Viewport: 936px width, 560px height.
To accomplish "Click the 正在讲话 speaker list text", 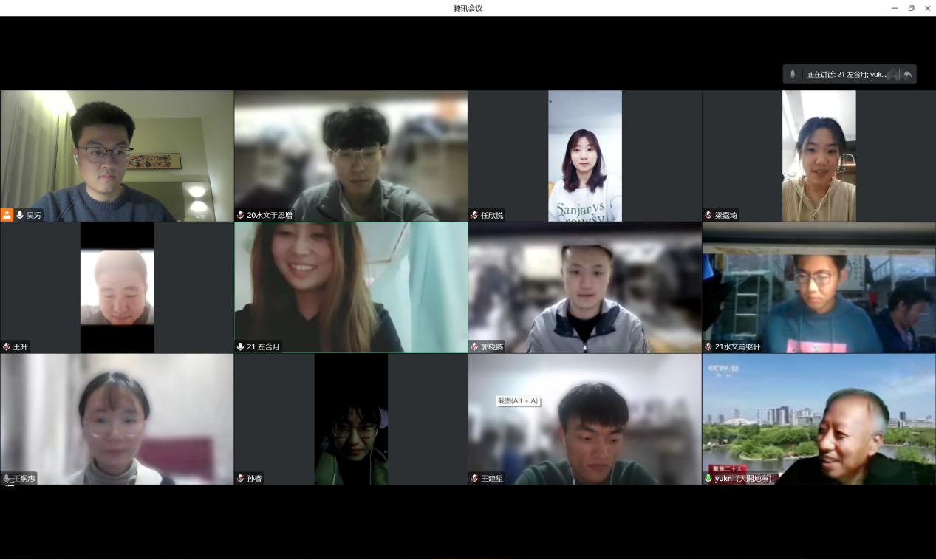I will pos(846,74).
